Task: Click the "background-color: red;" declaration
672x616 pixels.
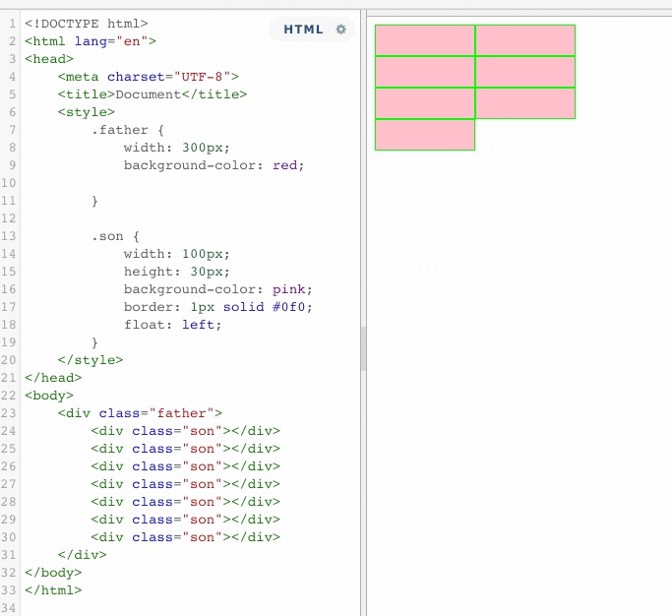Action: click(x=214, y=165)
